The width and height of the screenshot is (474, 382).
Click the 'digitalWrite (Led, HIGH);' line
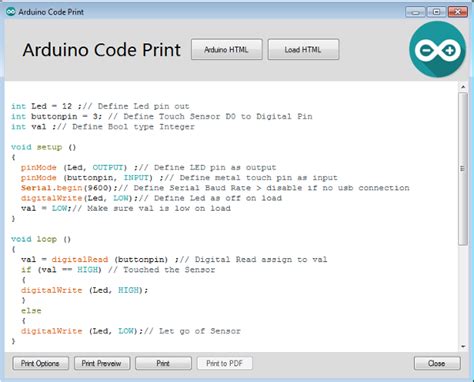[x=85, y=290]
